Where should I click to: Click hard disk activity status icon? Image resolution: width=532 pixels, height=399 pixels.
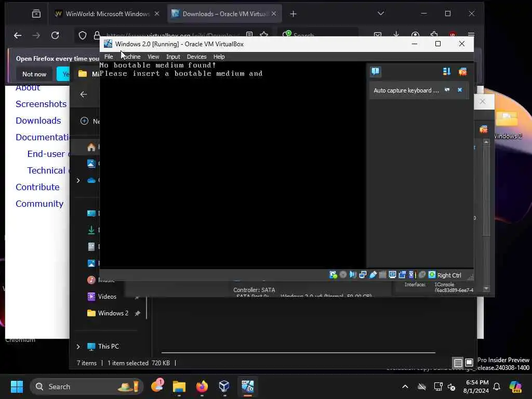click(x=333, y=275)
